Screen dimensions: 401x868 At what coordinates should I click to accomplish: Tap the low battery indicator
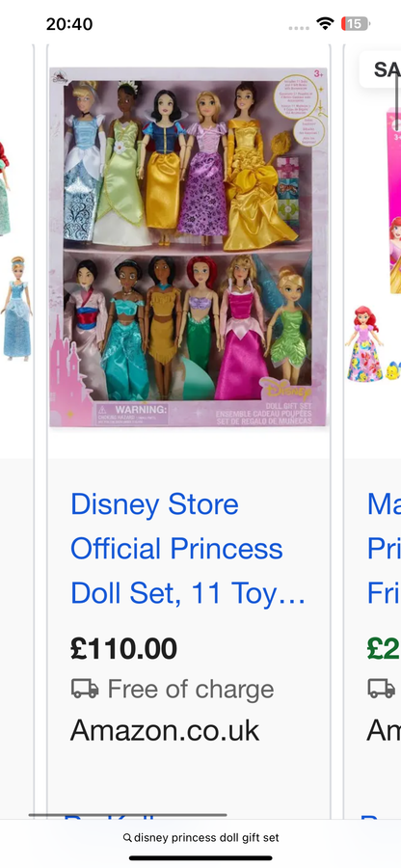(355, 23)
